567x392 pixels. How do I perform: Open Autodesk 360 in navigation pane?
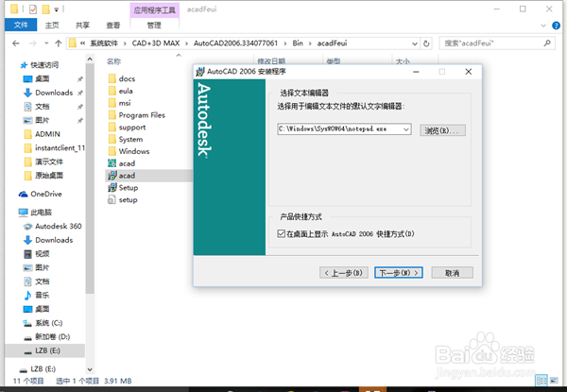pos(53,226)
